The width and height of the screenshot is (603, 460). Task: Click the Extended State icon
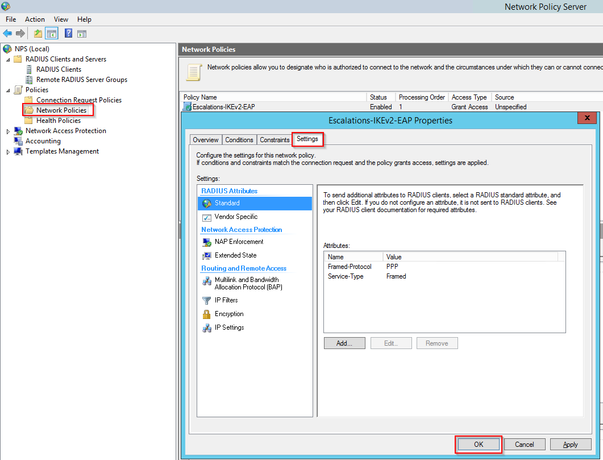pos(207,255)
